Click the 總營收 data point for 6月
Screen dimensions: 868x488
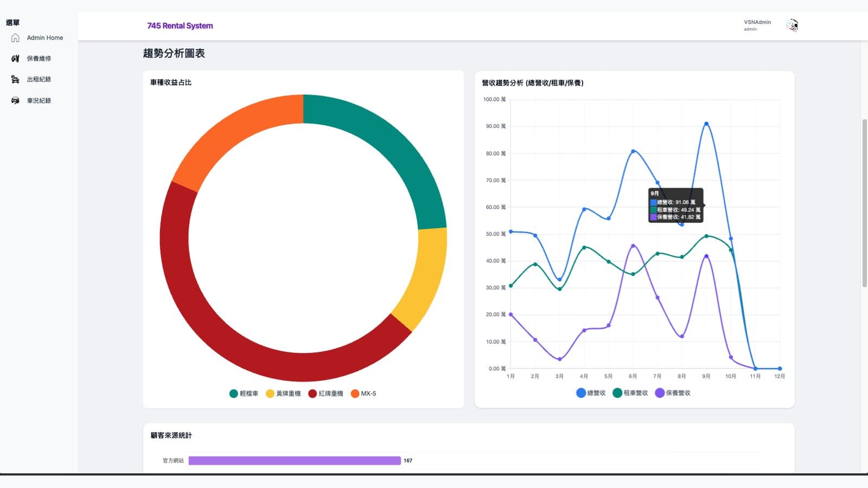pos(633,151)
